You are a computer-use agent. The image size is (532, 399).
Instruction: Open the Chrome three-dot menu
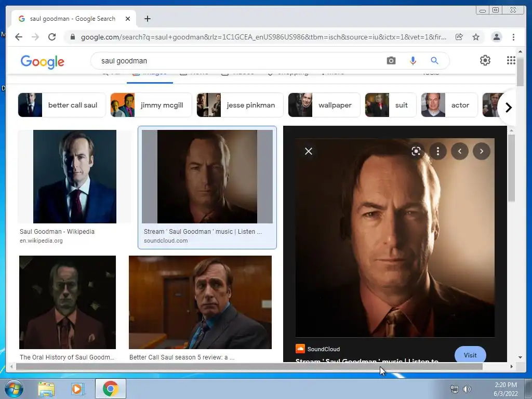pos(513,37)
